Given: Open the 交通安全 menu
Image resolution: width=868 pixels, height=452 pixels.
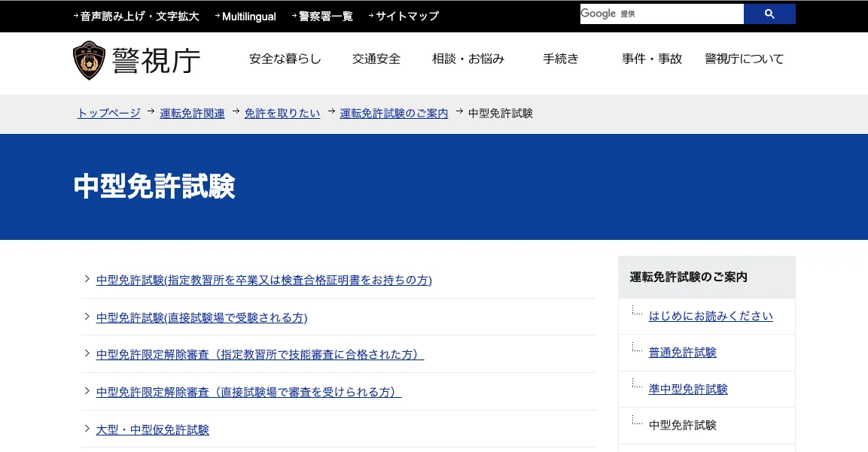Looking at the screenshot, I should coord(376,59).
